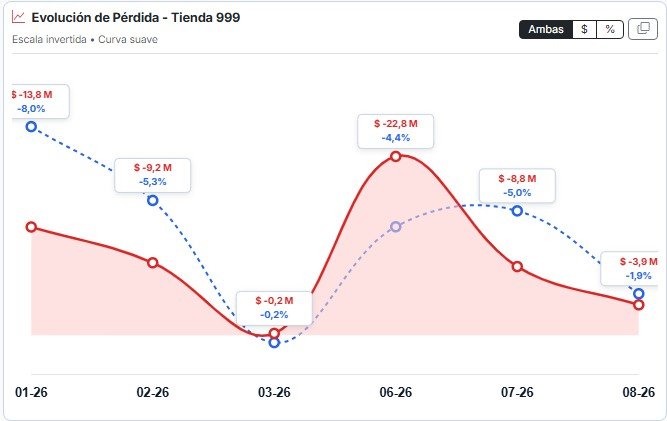Switch to the % only view
667x421 pixels.
click(x=610, y=29)
